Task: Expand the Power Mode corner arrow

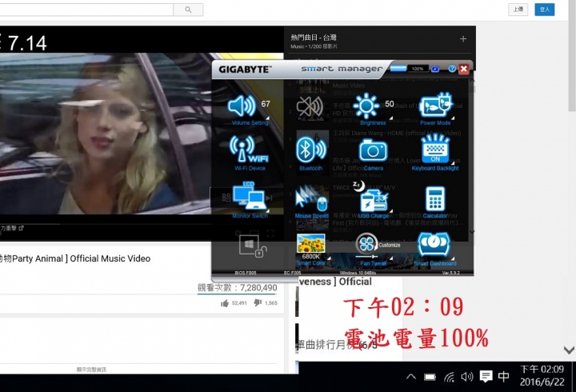Action: point(453,118)
